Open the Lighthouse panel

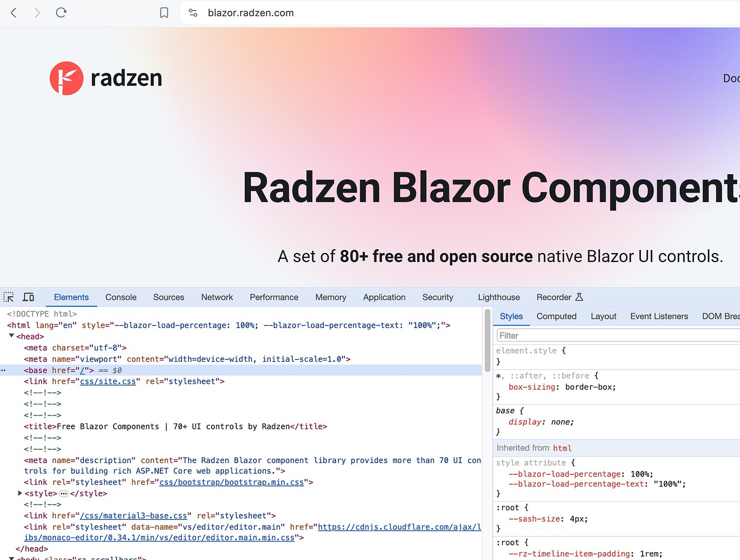point(498,297)
